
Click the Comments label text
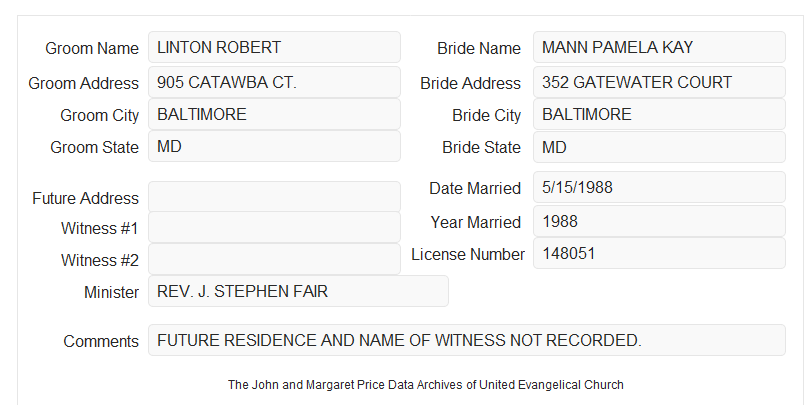tap(101, 341)
